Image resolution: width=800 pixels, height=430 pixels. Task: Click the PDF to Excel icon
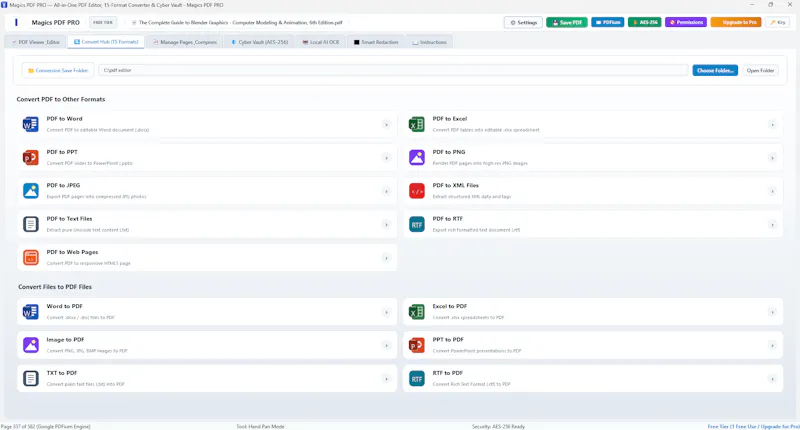pyautogui.click(x=416, y=124)
